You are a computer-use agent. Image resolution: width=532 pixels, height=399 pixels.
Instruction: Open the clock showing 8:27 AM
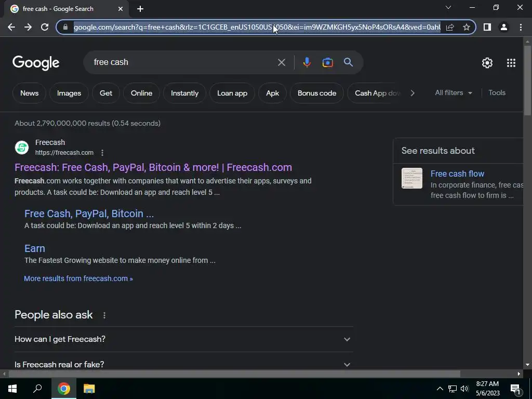pyautogui.click(x=487, y=389)
